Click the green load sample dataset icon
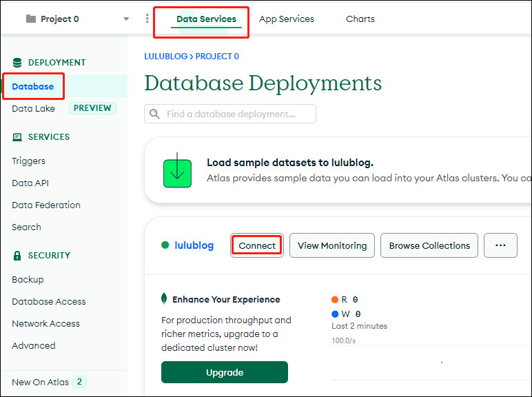This screenshot has width=532, height=397. tap(177, 171)
